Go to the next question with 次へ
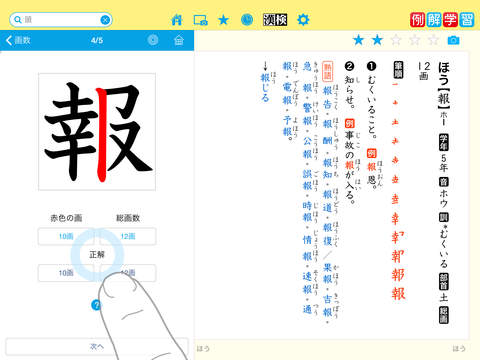This screenshot has height=360, width=480. pos(97,347)
